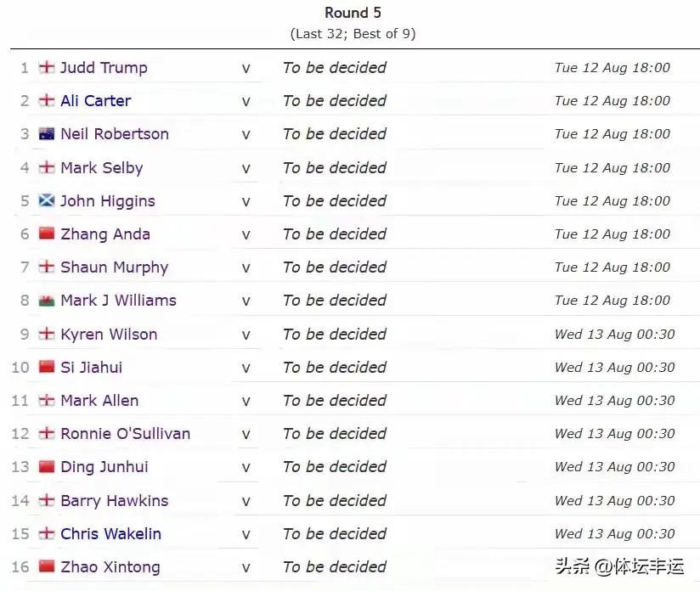Screen dimensions: 700x591
Task: Click the Scotland flag beside John Higgins
Action: [47, 201]
